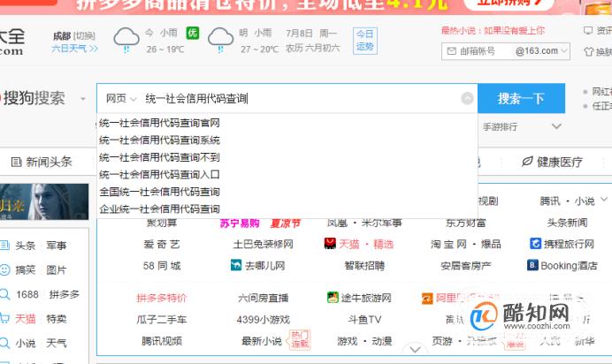Click the magnifier icon beside 1688
The height and width of the screenshot is (364, 612).
tap(4, 294)
